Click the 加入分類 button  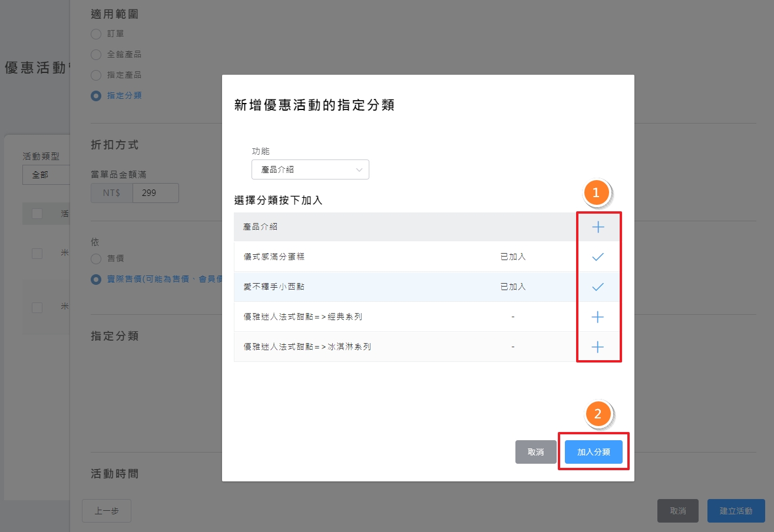593,452
